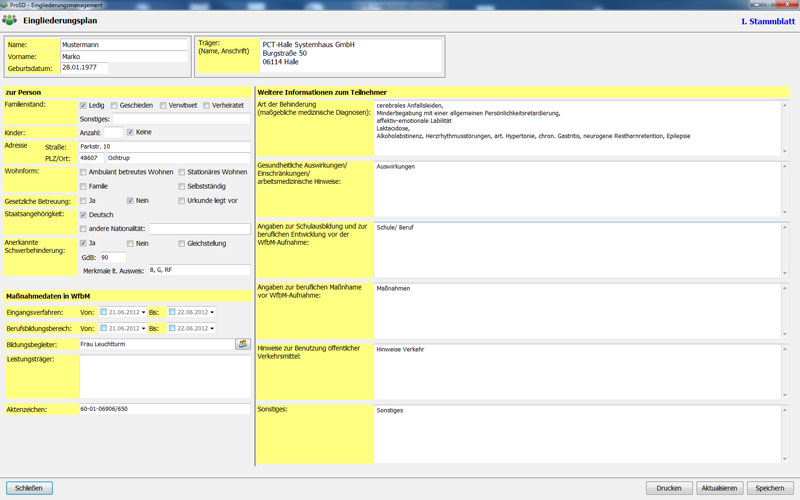
Task: Open Eingangsverfahren Bis date picker arrow
Action: click(x=212, y=312)
